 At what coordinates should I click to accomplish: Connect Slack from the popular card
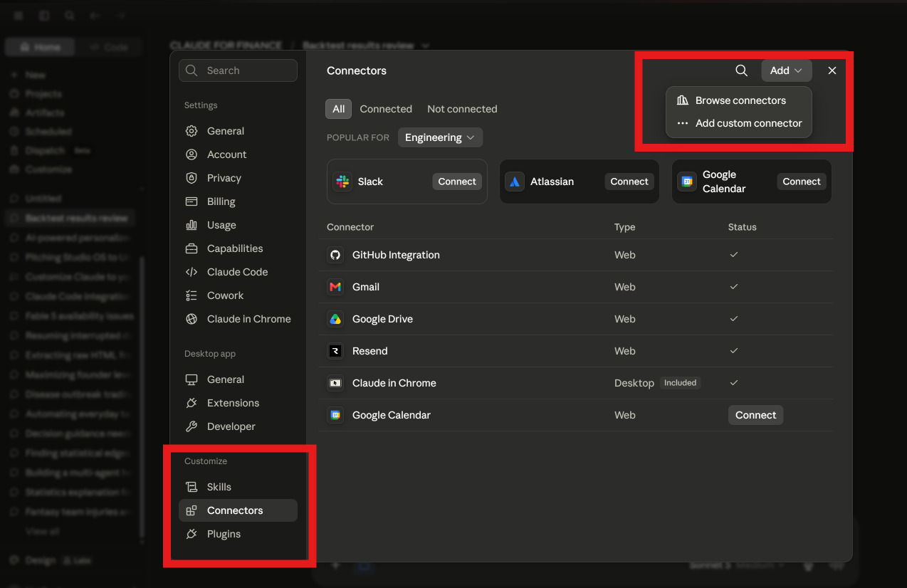[x=457, y=182]
